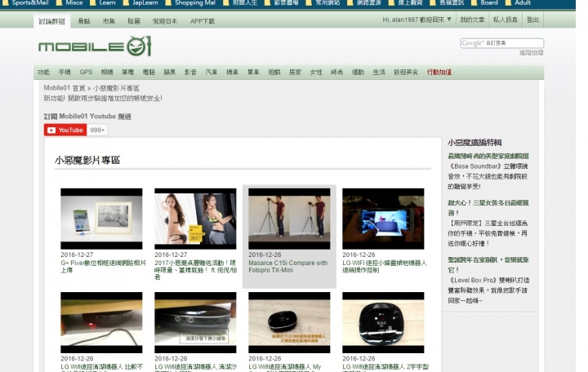The height and width of the screenshot is (372, 588).
Task: Open the 2017小惡魔桌曆 video title link
Action: pyautogui.click(x=195, y=270)
